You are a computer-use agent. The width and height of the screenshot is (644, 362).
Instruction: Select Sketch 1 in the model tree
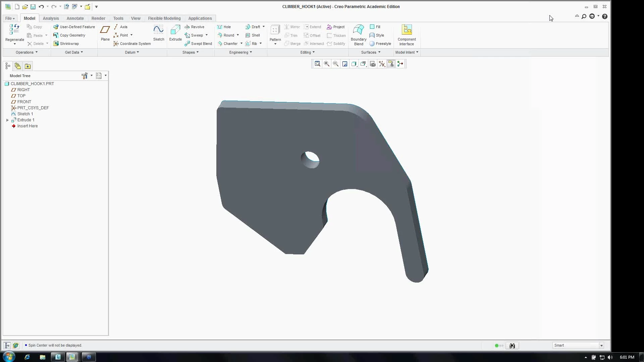pyautogui.click(x=25, y=114)
